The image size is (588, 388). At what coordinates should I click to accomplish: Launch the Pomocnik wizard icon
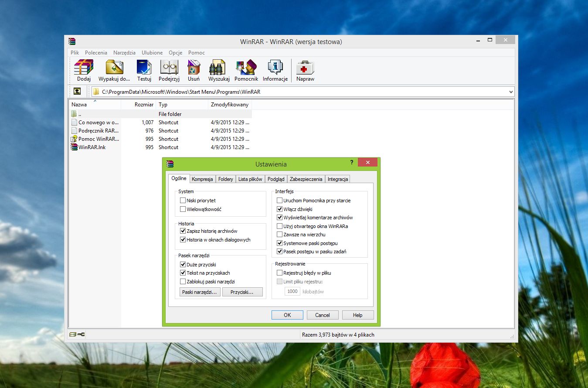tap(246, 71)
